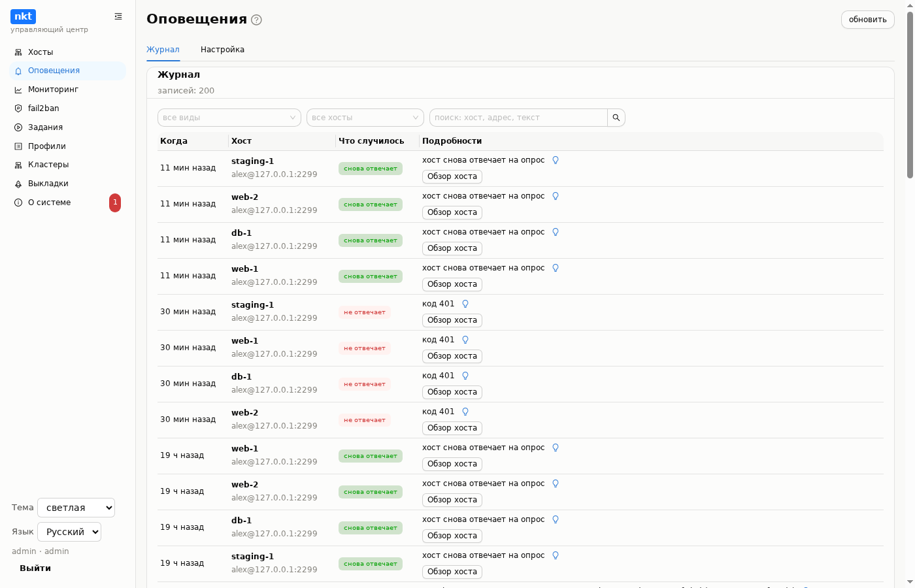Open Задания from the sidebar menu

tap(67, 127)
